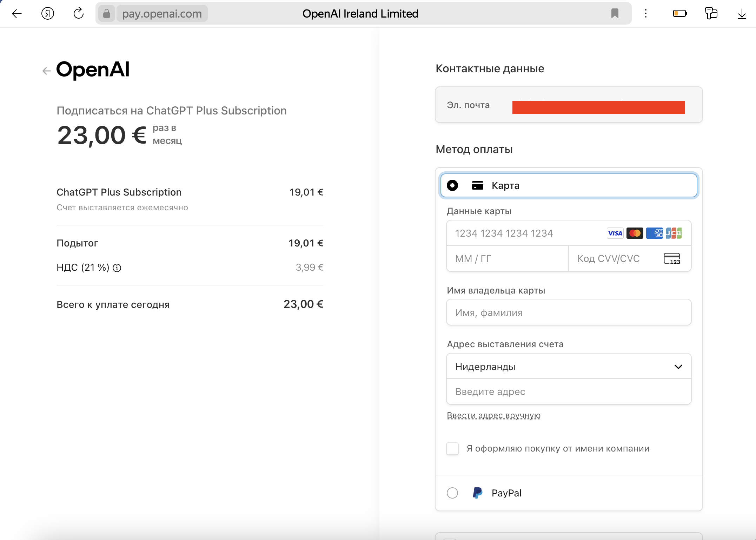The image size is (756, 540).
Task: Reload the page with refresh icon
Action: [79, 14]
